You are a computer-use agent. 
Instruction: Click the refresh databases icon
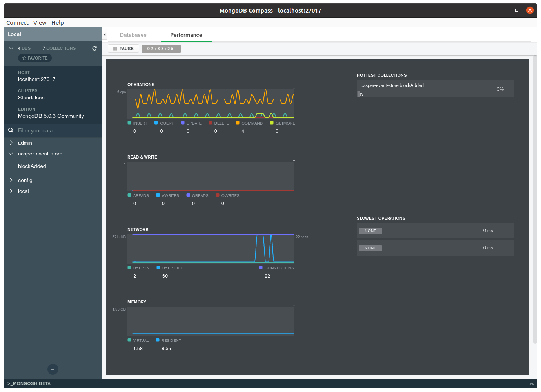point(94,48)
